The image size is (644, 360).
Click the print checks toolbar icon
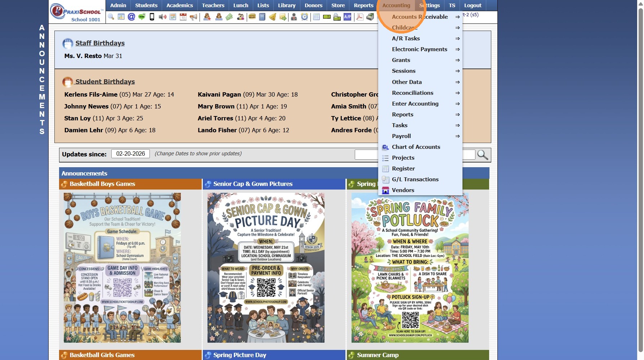[x=337, y=17]
